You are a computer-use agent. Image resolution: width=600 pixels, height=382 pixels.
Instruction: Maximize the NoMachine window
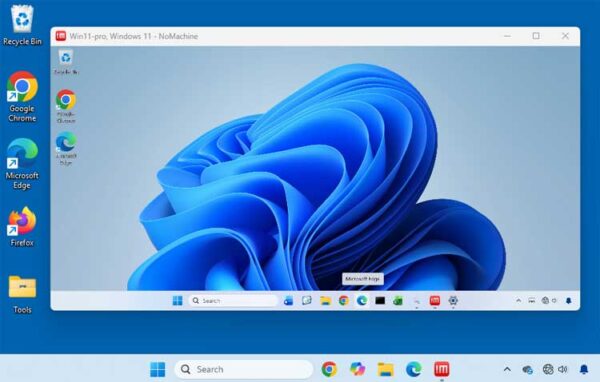click(x=536, y=36)
